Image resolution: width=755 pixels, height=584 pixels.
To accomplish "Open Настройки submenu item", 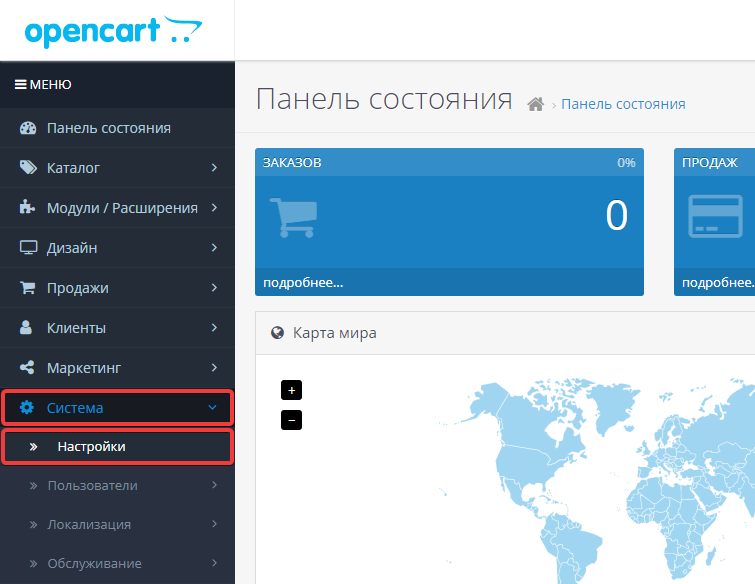I will coord(91,447).
